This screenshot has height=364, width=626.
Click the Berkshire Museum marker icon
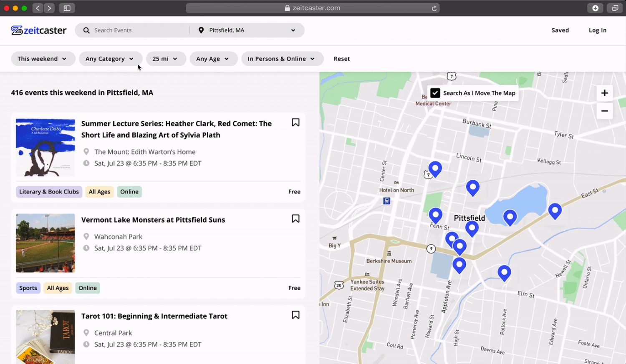(389, 254)
